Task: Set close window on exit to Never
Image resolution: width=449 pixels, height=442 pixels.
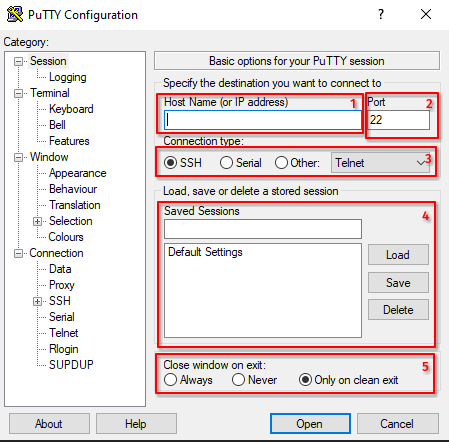Action: coord(238,380)
